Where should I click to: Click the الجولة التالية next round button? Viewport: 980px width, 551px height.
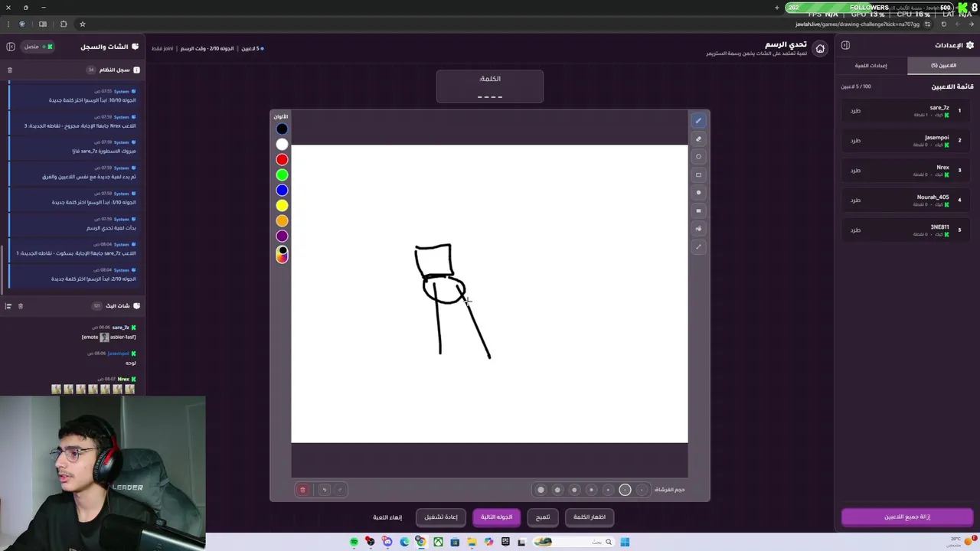click(x=496, y=517)
